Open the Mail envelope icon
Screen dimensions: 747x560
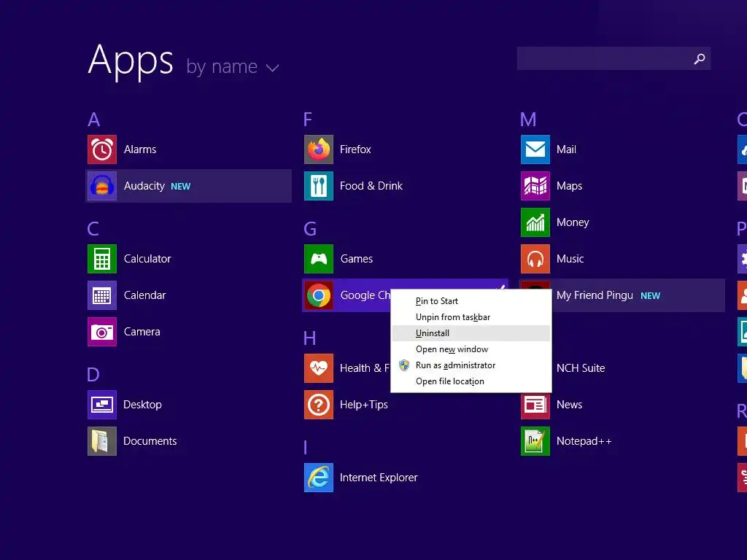pyautogui.click(x=535, y=149)
